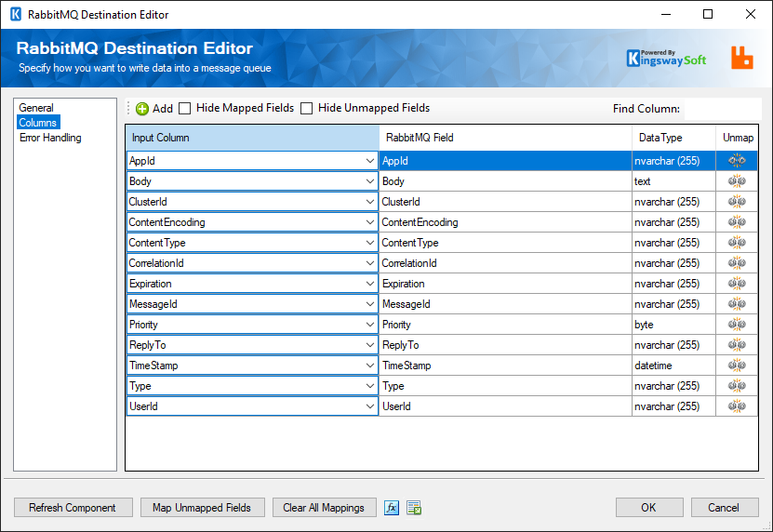Screen dimensions: 773x532
Task: Unmap the TimeStamp field mapping
Action: 737,366
